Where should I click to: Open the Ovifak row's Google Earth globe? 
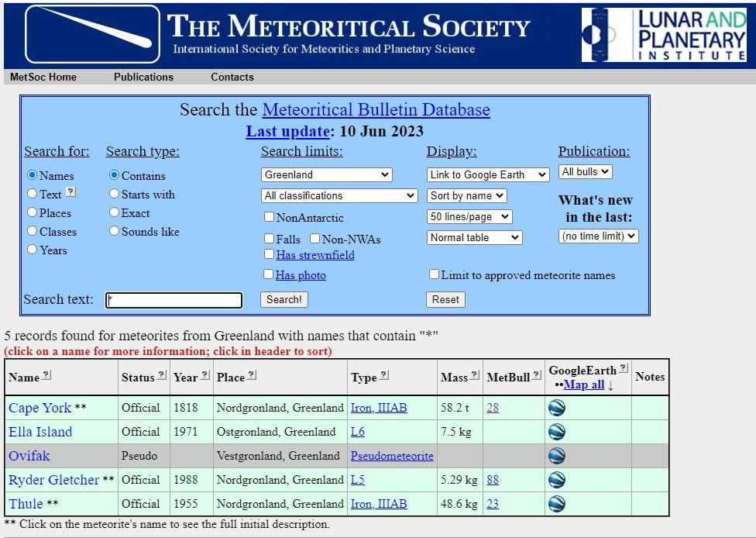point(556,456)
